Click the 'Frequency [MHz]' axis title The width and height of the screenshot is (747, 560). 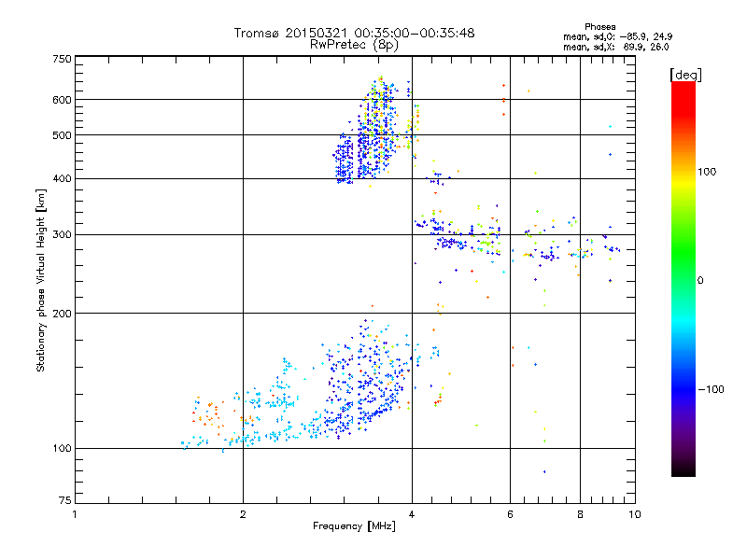pos(354,526)
